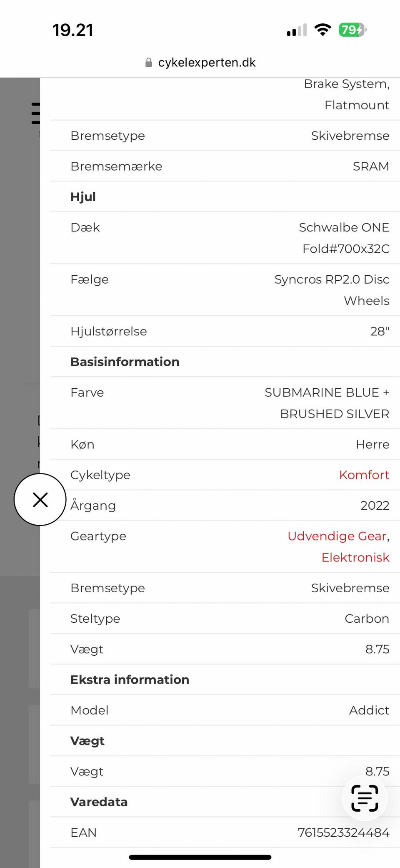This screenshot has width=400, height=868.
Task: Open the Elektronisk geartype link
Action: [x=355, y=557]
